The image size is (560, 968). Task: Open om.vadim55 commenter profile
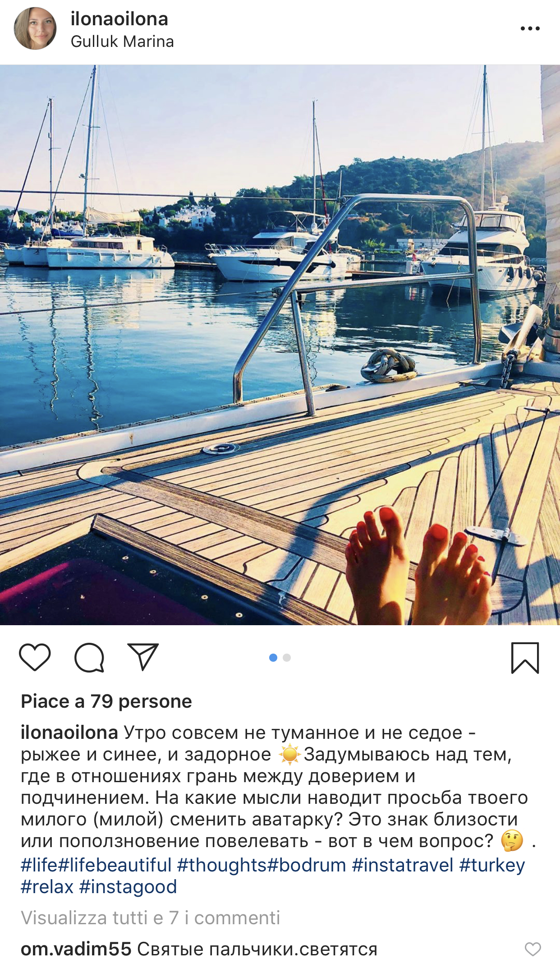click(76, 949)
